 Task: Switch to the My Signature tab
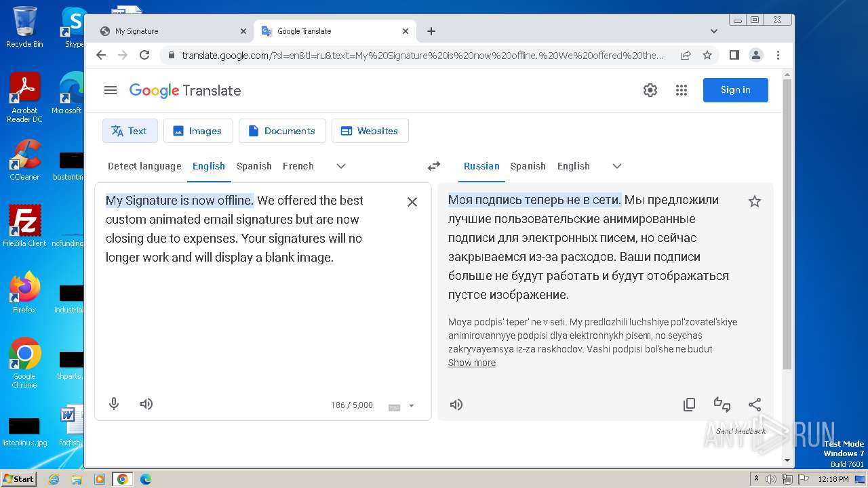(x=172, y=31)
